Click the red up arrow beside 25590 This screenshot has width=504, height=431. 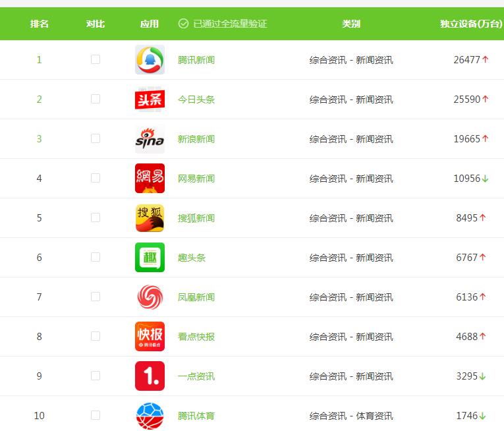tap(486, 99)
